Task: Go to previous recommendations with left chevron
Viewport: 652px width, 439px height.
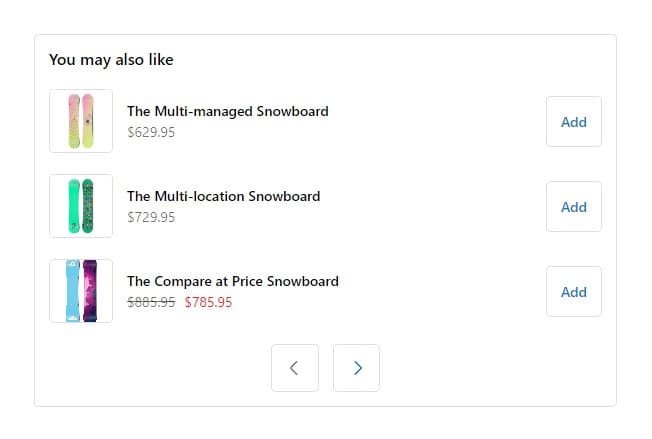Action: point(295,367)
